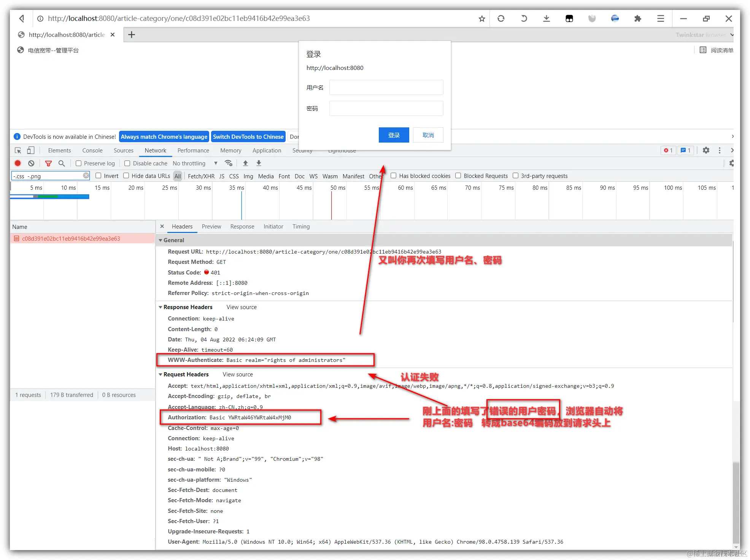Activate the inspect element picker
The image size is (750, 560).
pyautogui.click(x=18, y=150)
